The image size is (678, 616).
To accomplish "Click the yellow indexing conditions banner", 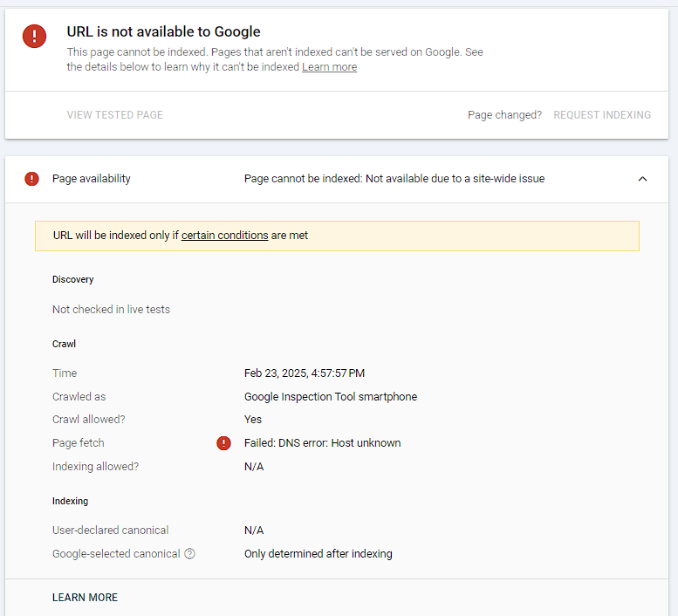I will (x=436, y=236).
